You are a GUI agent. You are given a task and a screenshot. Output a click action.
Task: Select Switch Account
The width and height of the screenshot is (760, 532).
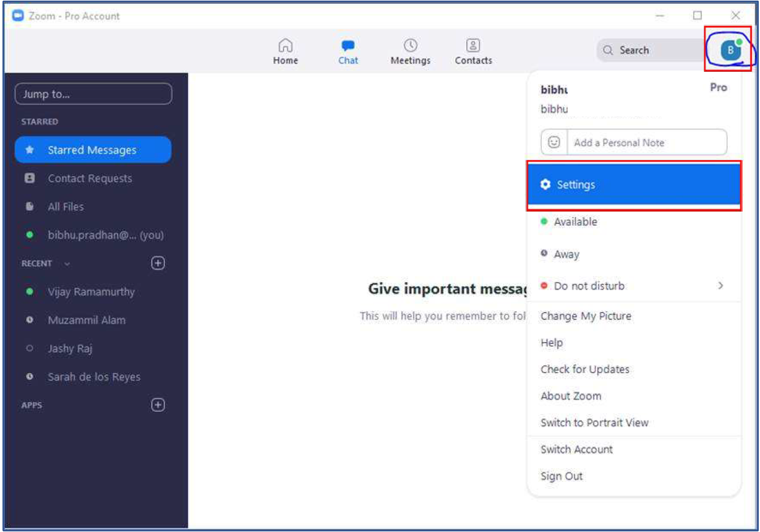click(576, 450)
